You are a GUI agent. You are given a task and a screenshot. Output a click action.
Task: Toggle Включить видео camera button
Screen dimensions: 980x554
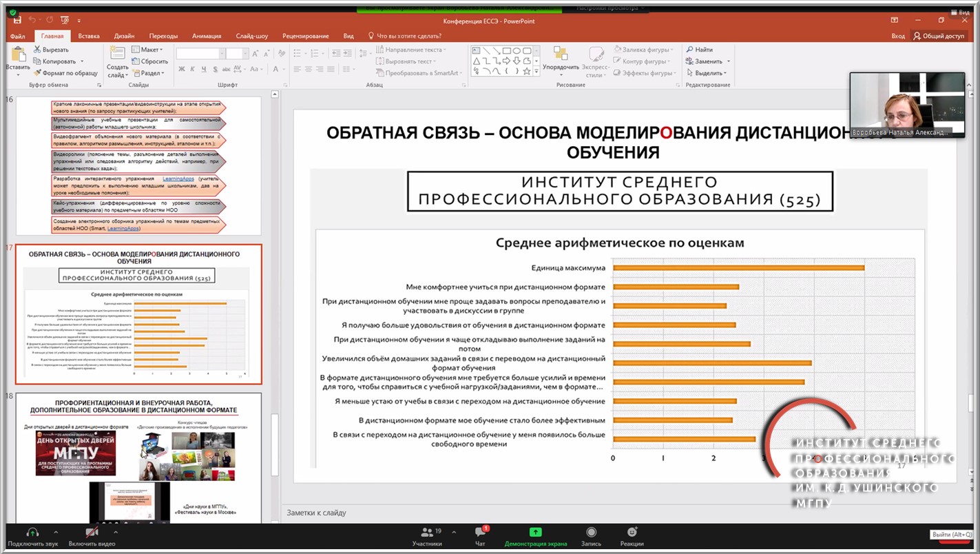92,533
